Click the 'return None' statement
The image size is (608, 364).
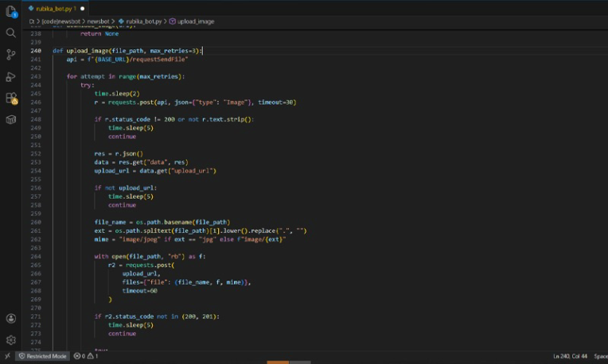(99, 33)
